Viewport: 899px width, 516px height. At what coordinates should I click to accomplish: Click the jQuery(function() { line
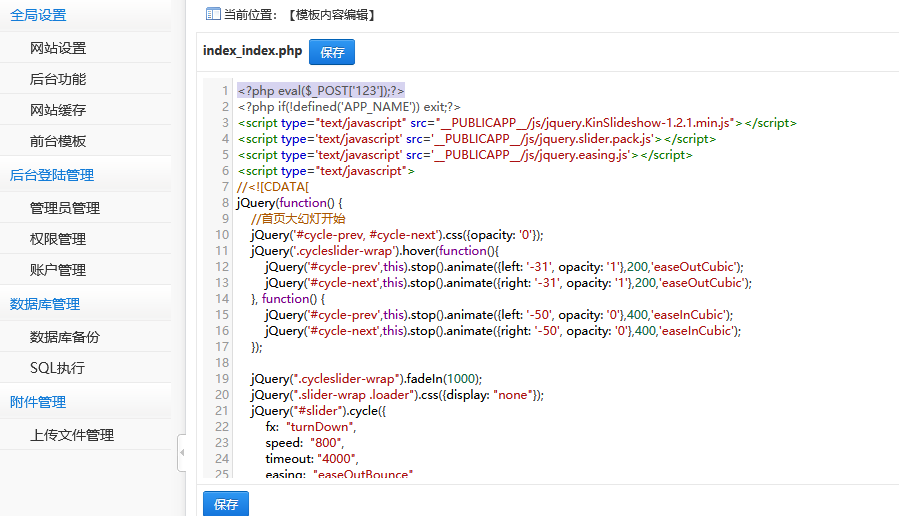click(x=290, y=203)
